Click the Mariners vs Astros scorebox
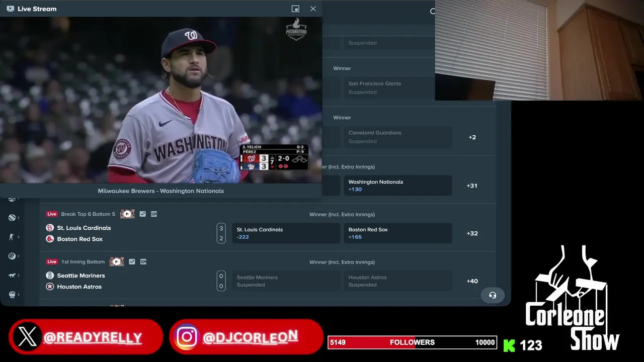 (x=221, y=281)
